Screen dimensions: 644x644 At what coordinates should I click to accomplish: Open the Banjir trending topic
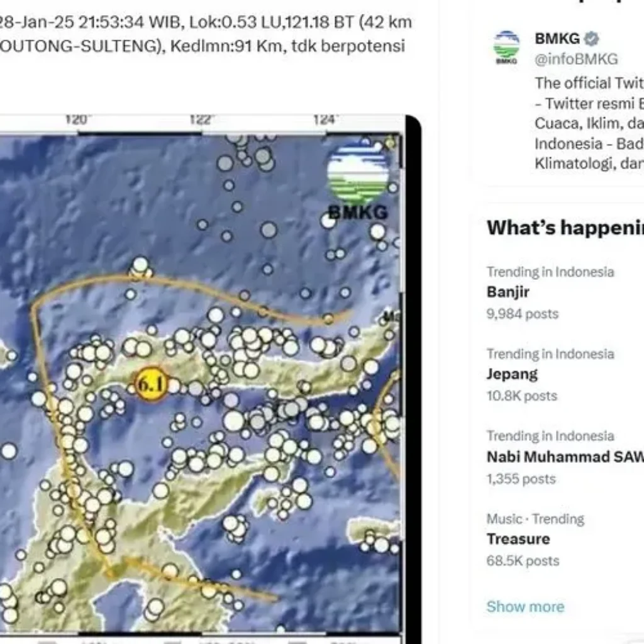[x=507, y=292]
